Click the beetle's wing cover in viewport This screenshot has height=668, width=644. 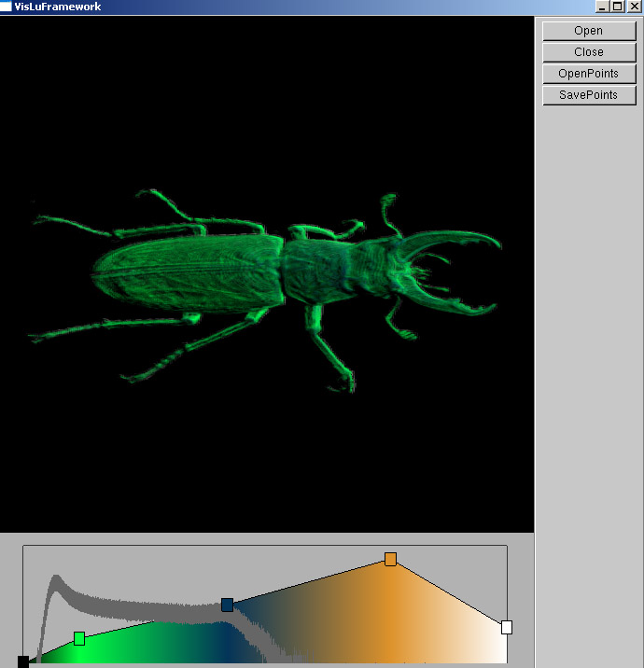tap(187, 271)
